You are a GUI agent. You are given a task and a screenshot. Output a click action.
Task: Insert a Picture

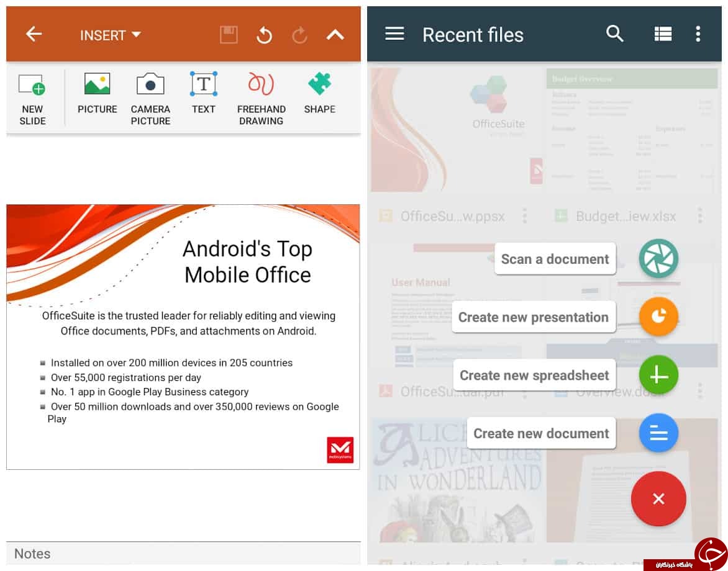(x=97, y=93)
